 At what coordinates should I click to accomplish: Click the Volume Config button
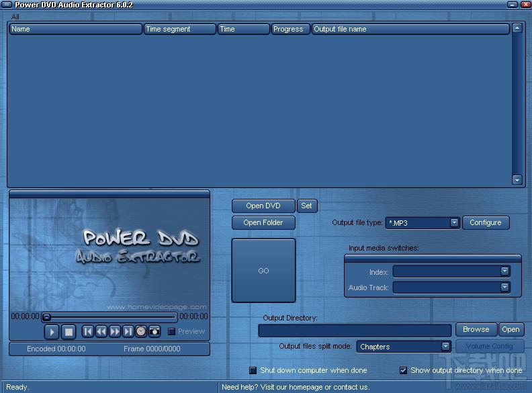click(x=490, y=346)
